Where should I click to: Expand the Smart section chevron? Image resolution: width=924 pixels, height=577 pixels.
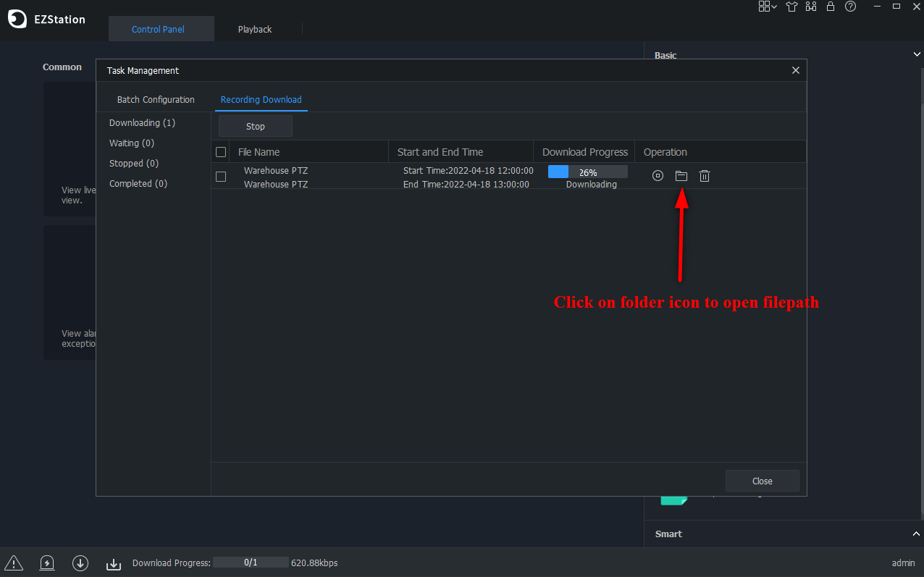tap(916, 534)
